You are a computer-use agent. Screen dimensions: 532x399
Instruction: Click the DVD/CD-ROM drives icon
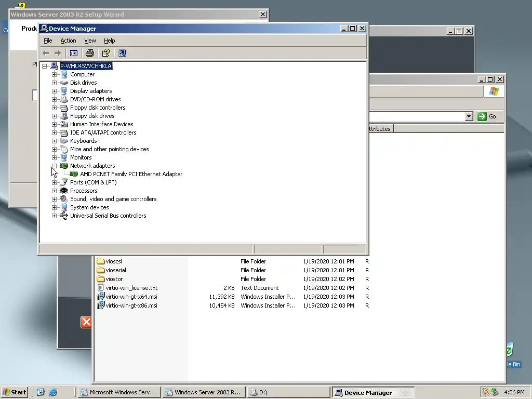pyautogui.click(x=64, y=99)
